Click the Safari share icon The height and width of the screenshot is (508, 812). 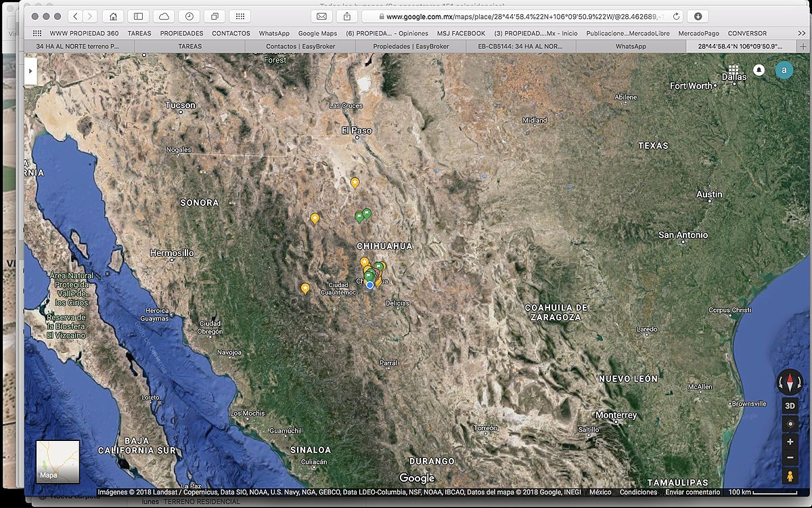[347, 16]
